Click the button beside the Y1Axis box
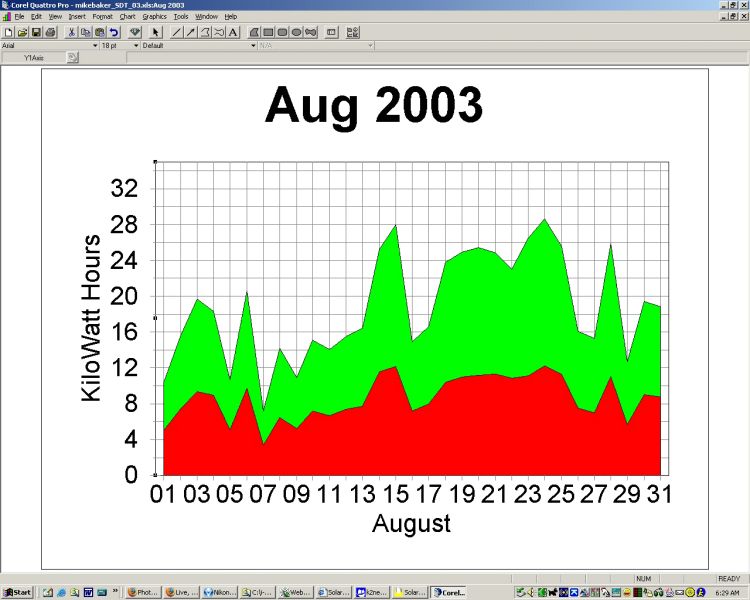This screenshot has width=750, height=600. click(72, 58)
